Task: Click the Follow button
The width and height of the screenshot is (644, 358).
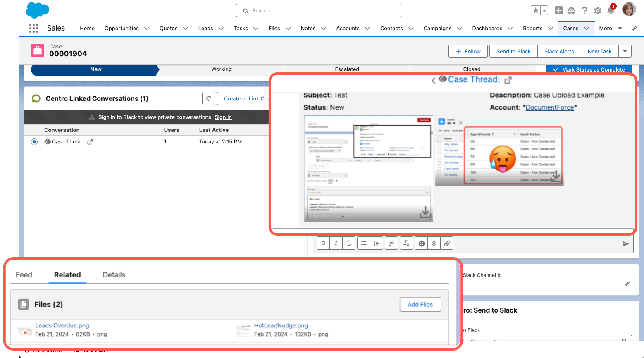Action: coord(468,51)
